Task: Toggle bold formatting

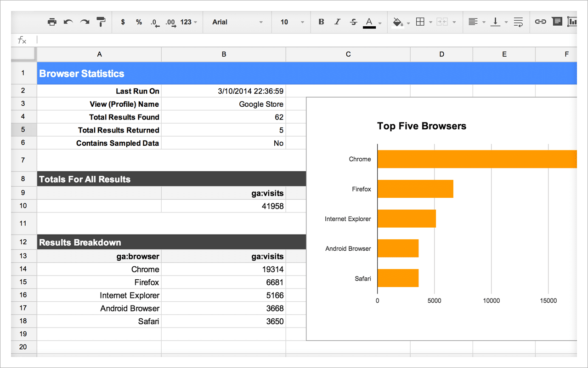Action: [x=321, y=22]
